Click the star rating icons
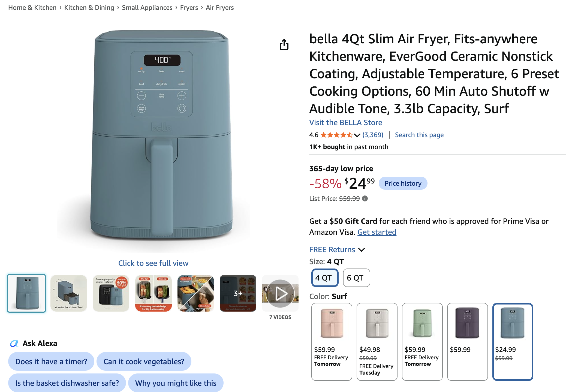566x392 pixels. 336,135
